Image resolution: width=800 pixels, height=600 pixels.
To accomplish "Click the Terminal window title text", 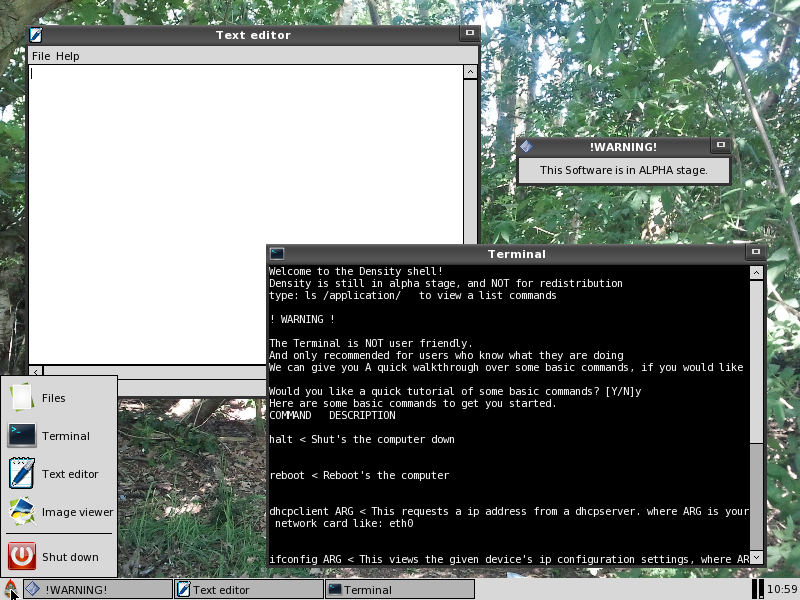I will coord(516,254).
